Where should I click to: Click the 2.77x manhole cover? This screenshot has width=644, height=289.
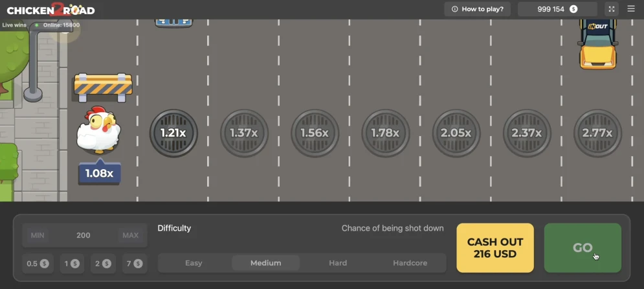[x=597, y=133]
